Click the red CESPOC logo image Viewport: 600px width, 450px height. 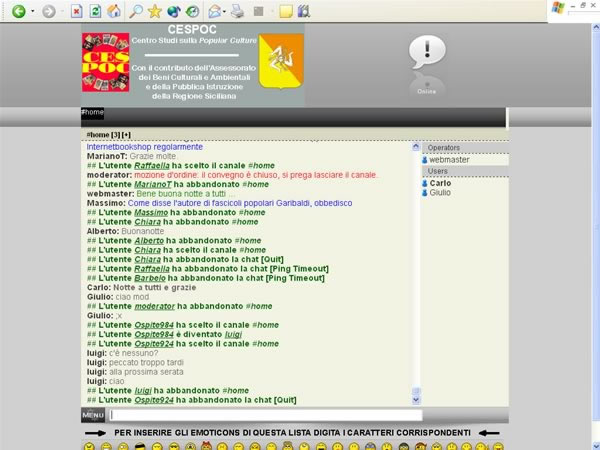[x=106, y=62]
